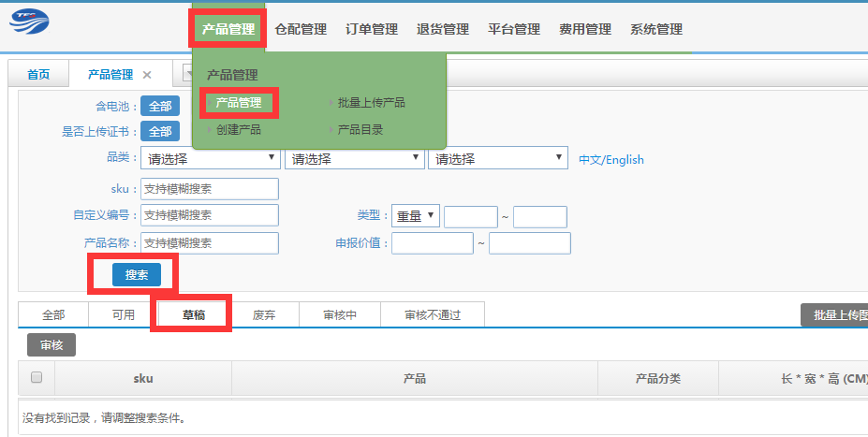This screenshot has height=437, width=868.
Task: Select the 全部 option for 是否上传证书
Action: coord(160,132)
